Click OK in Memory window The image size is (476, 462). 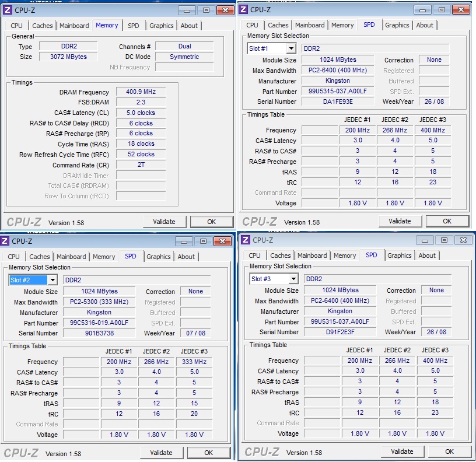point(212,222)
